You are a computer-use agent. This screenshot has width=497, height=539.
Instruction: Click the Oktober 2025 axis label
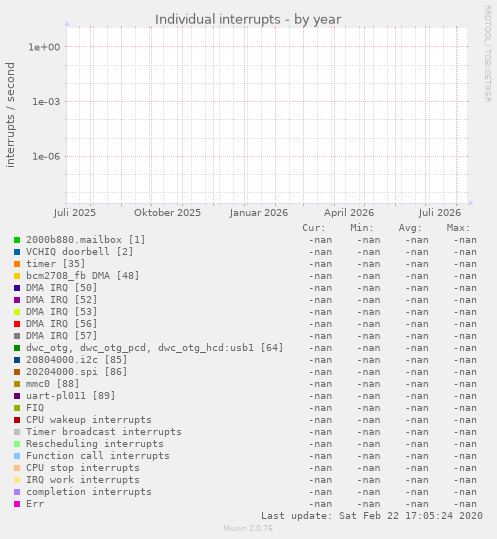[167, 213]
